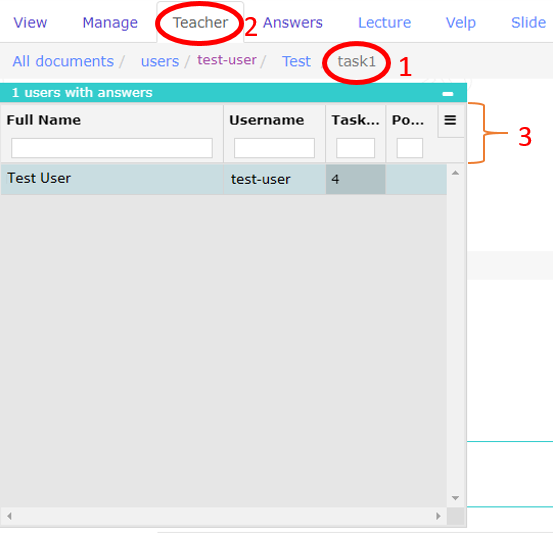
Task: Sort by Username column header
Action: pyautogui.click(x=267, y=120)
